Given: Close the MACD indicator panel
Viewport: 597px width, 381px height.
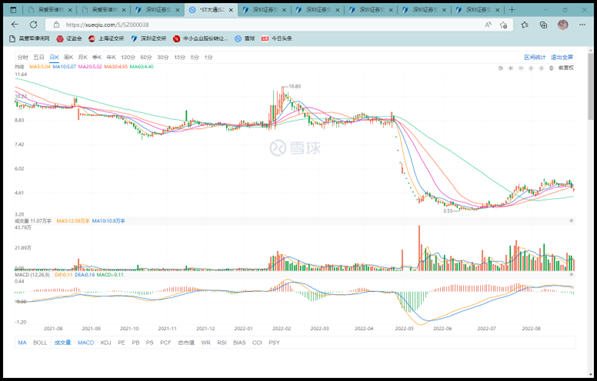Looking at the screenshot, I should click(571, 274).
